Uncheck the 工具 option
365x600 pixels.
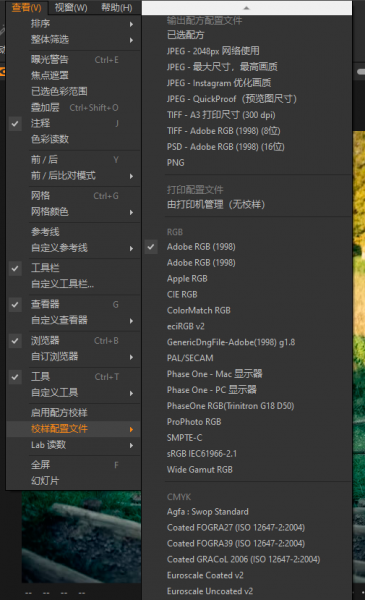click(74, 377)
